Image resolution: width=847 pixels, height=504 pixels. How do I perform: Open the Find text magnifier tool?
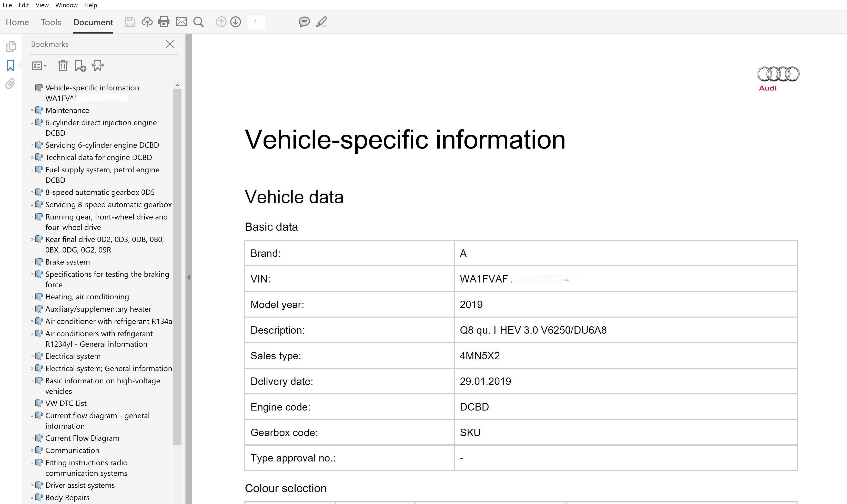198,22
